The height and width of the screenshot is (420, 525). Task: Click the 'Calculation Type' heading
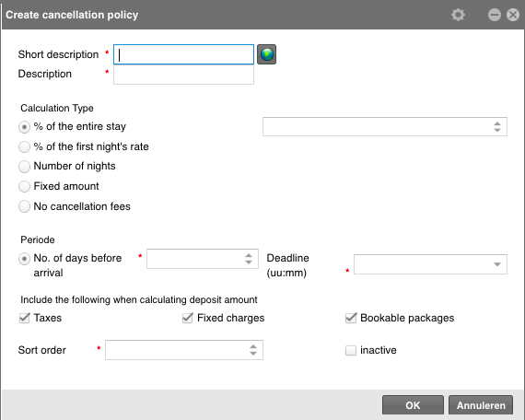click(57, 108)
